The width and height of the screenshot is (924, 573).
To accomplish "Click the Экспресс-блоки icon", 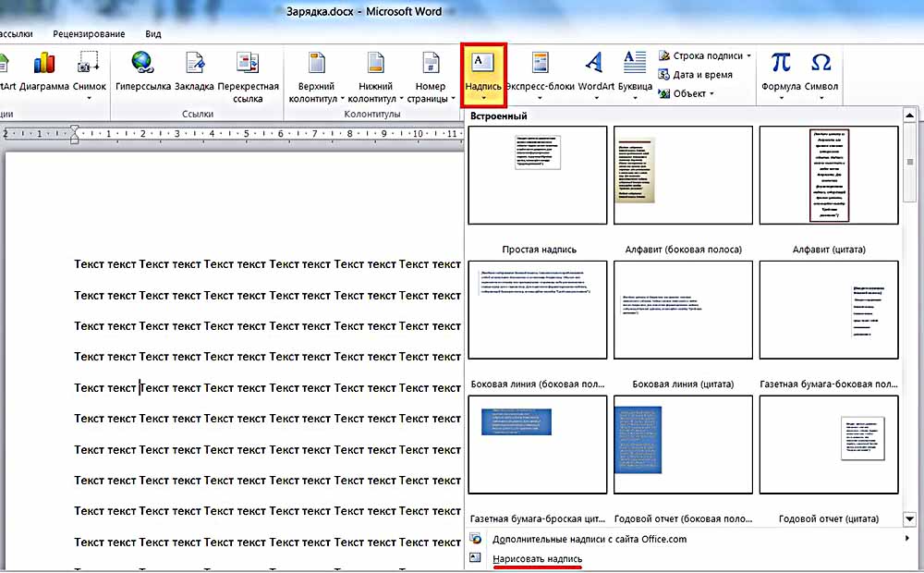I will tap(540, 63).
